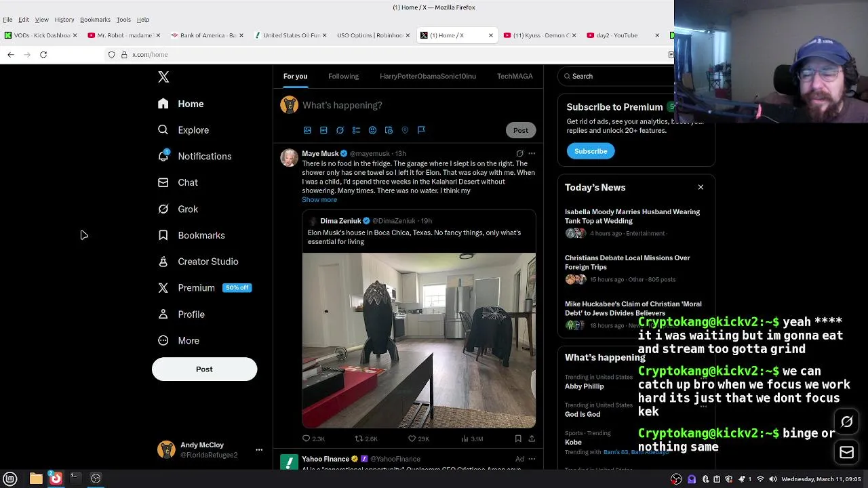Open more options on Yahoo Finance ad
The width and height of the screenshot is (868, 488).
coord(532,459)
